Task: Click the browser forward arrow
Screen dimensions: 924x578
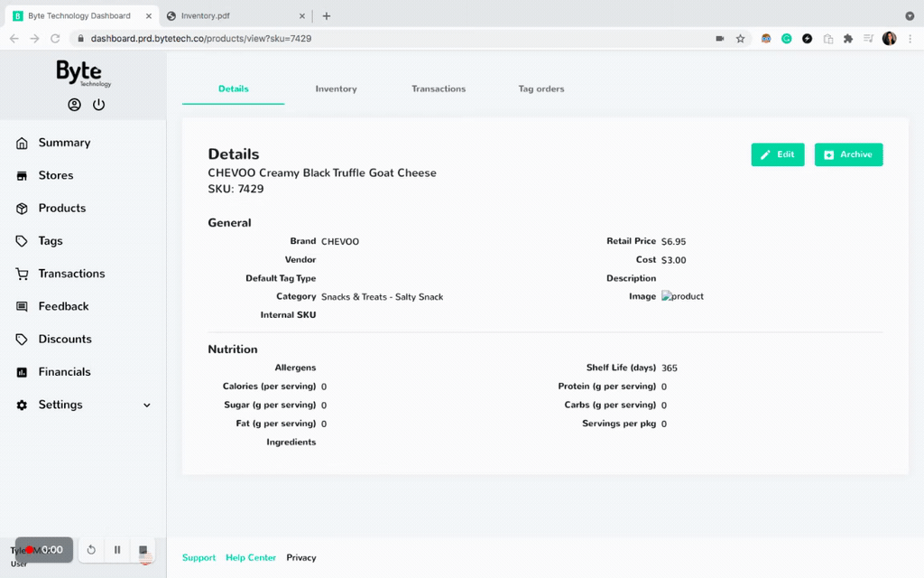Action: coord(35,38)
